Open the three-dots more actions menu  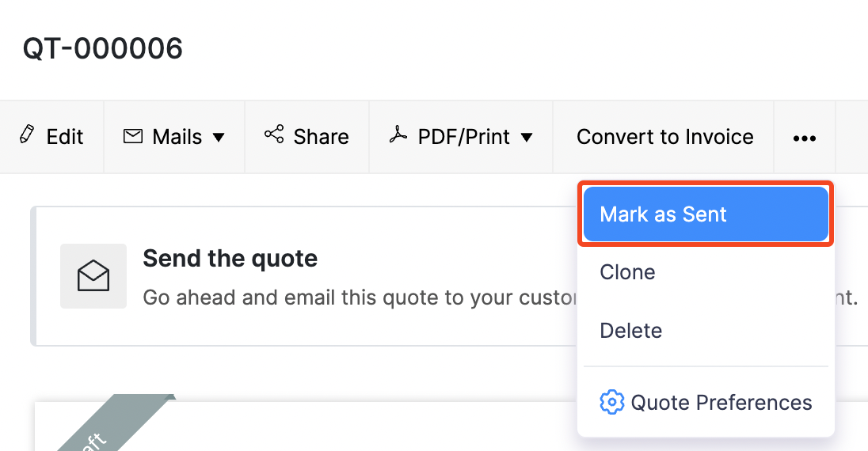[804, 138]
